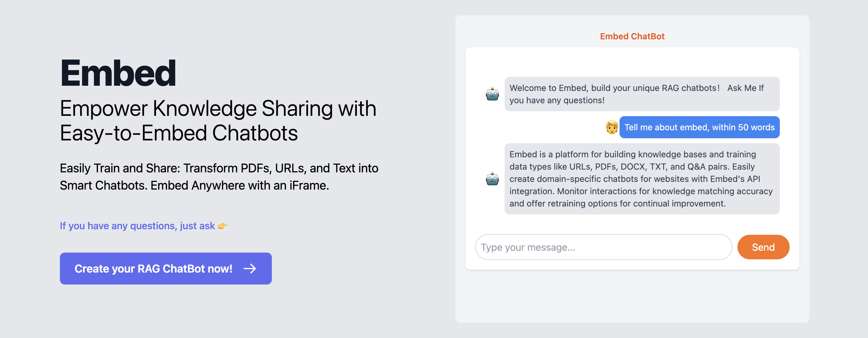Viewport: 868px width, 338px height.
Task: Click 'If you have any questions' link text
Action: pyautogui.click(x=137, y=226)
